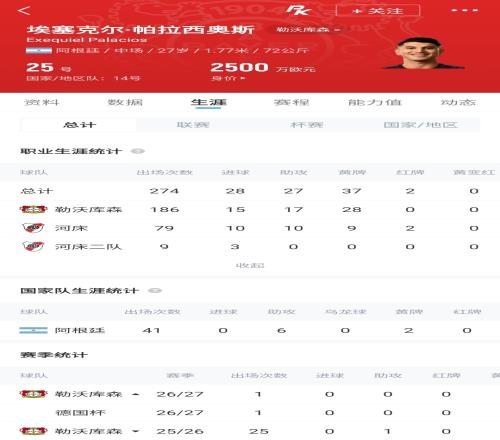Select the 杯赛 cup filter
Image resolution: width=500 pixels, height=440 pixels.
point(307,125)
